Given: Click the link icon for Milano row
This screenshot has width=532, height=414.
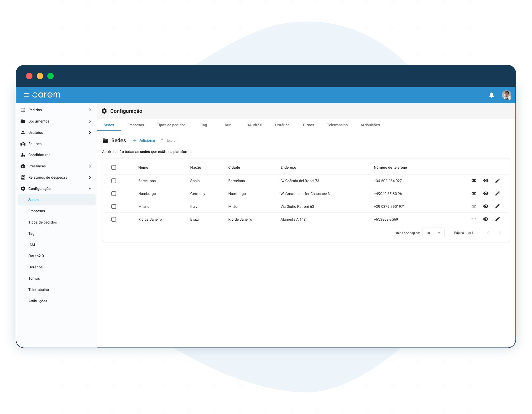Looking at the screenshot, I should 474,206.
